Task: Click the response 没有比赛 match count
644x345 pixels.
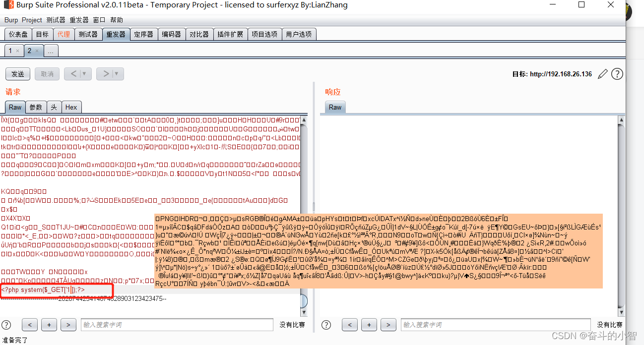Action: tap(610, 325)
